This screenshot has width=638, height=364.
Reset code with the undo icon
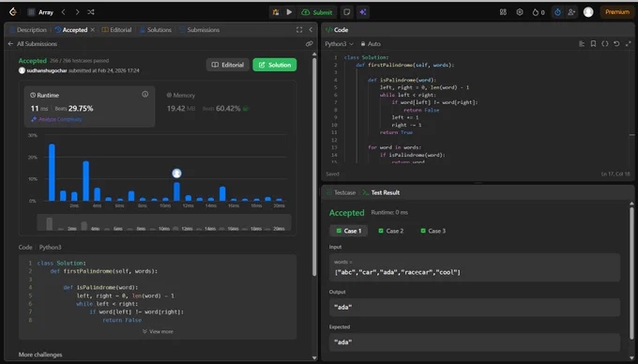tap(616, 43)
